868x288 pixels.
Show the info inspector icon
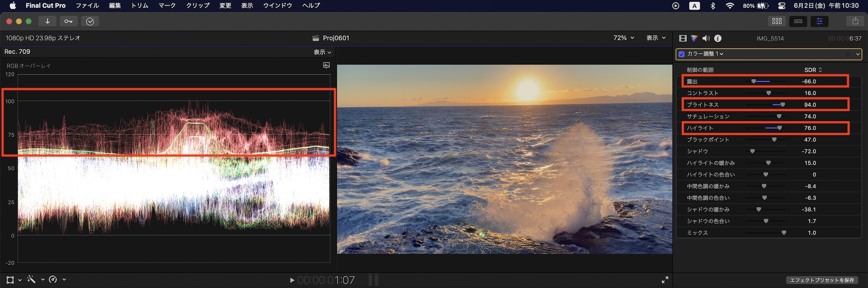point(718,38)
